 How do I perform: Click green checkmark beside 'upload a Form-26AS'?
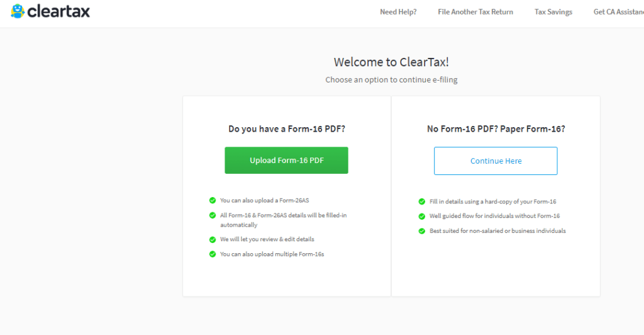point(213,200)
